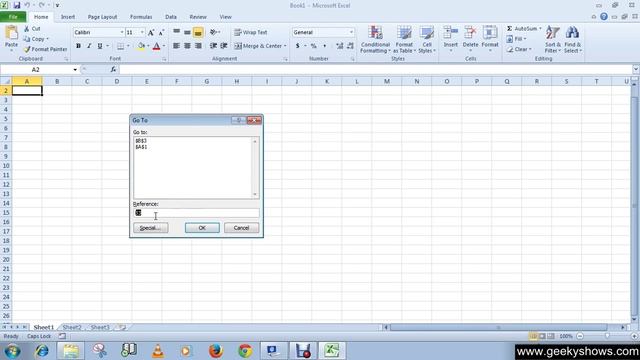The height and width of the screenshot is (360, 640).
Task: Click Cancel in the Go To dialog
Action: click(x=241, y=228)
